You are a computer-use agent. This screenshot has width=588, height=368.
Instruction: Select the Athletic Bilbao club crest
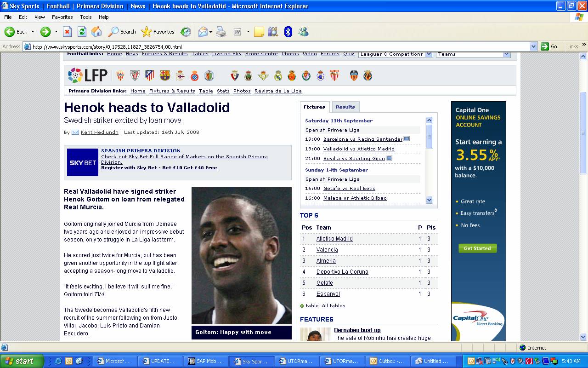point(135,75)
